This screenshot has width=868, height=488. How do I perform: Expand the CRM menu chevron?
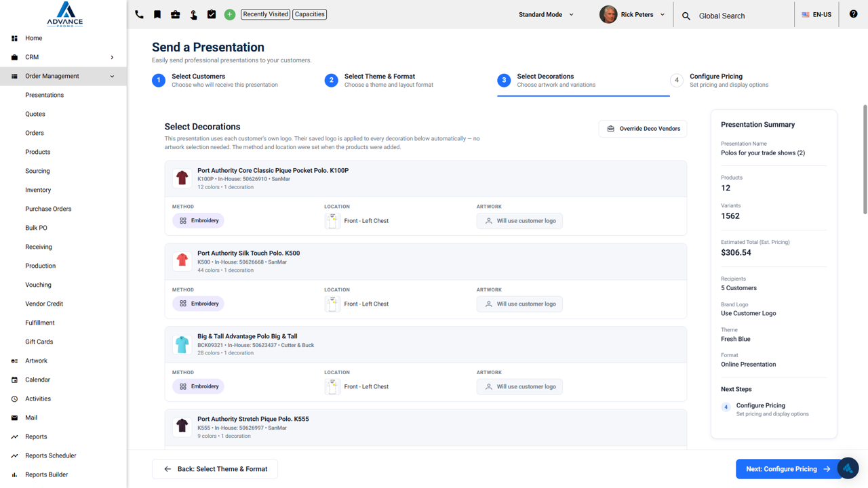point(112,57)
